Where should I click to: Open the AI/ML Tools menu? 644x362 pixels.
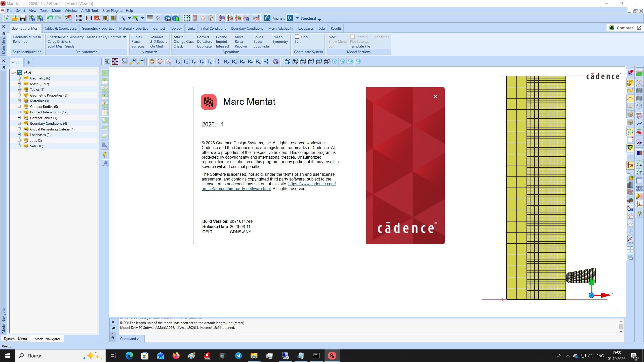[90, 11]
